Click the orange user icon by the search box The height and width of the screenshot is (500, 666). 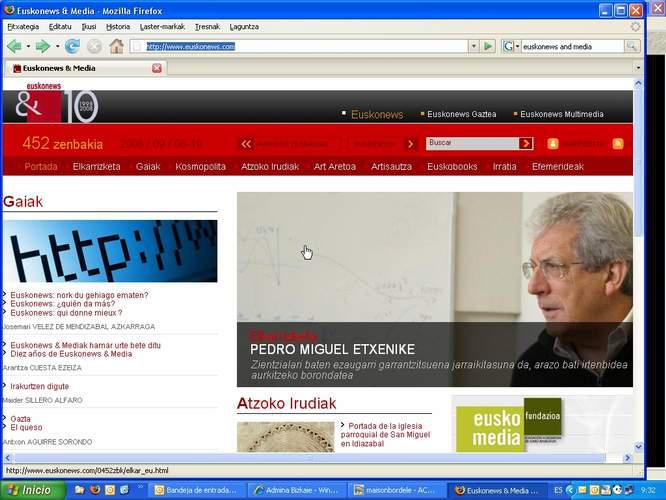click(553, 144)
